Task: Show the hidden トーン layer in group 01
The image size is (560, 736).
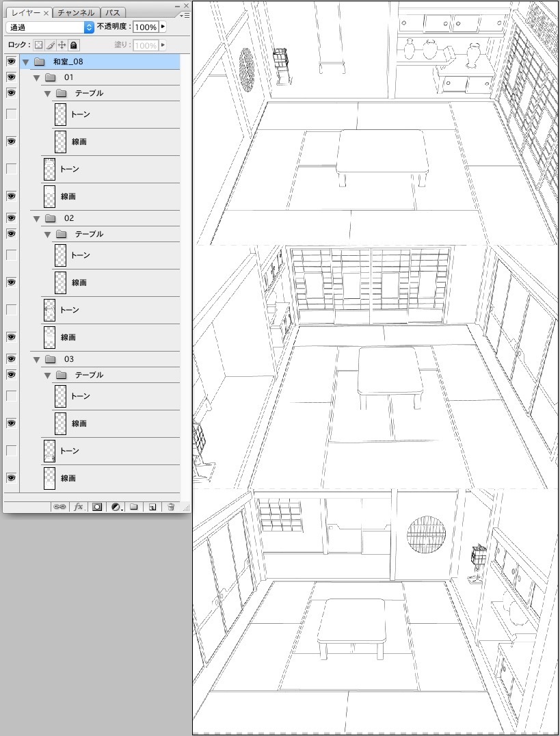Action: tap(10, 114)
